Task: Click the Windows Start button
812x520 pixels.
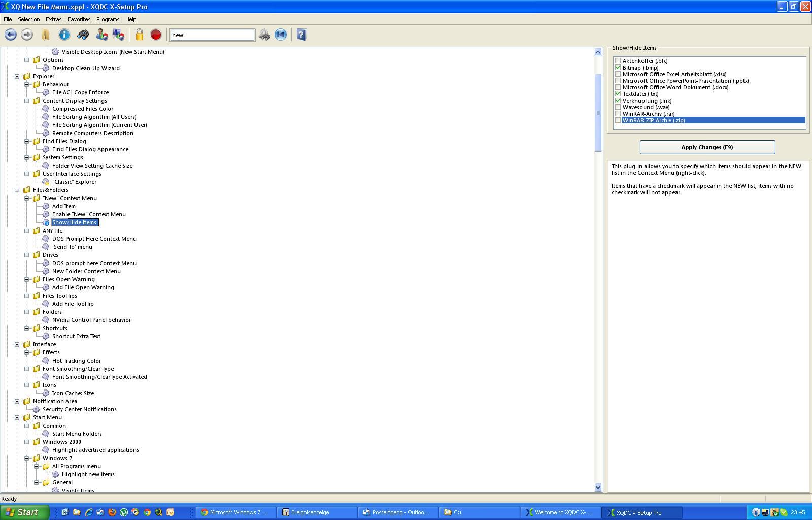Action: [24, 512]
